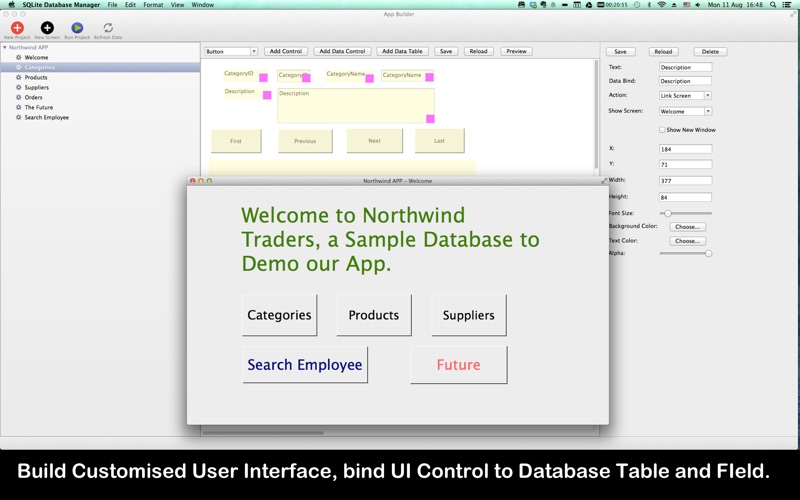Select Categories screen in sidebar tree
Image resolution: width=800 pixels, height=500 pixels.
coord(100,67)
